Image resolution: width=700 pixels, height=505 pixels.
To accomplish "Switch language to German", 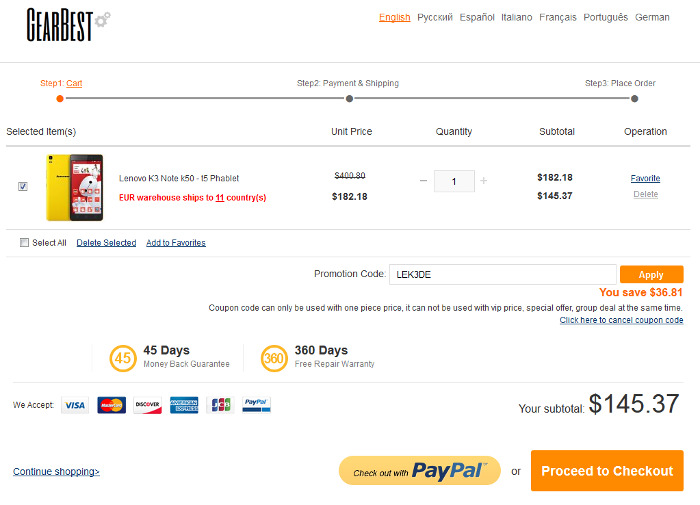I will pos(652,17).
